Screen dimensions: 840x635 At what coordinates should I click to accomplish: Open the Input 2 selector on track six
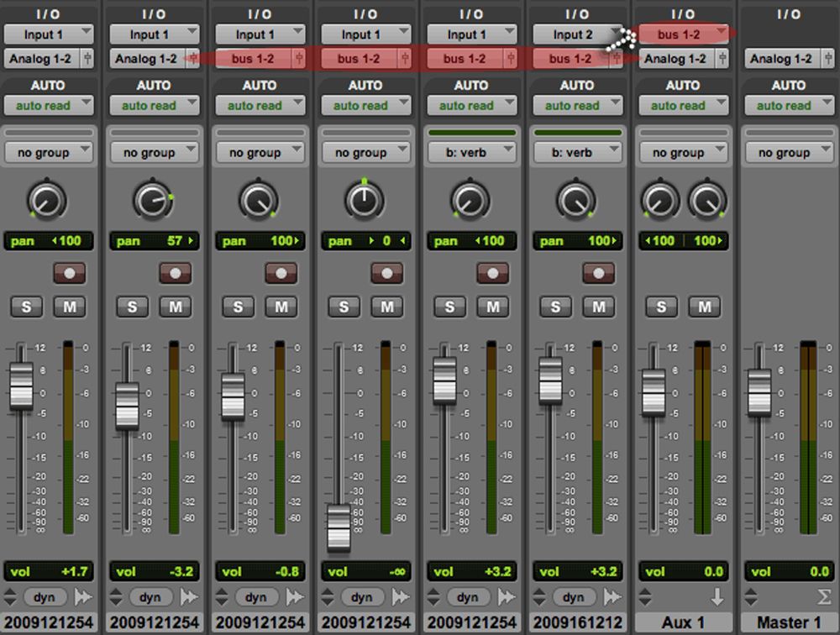[578, 34]
